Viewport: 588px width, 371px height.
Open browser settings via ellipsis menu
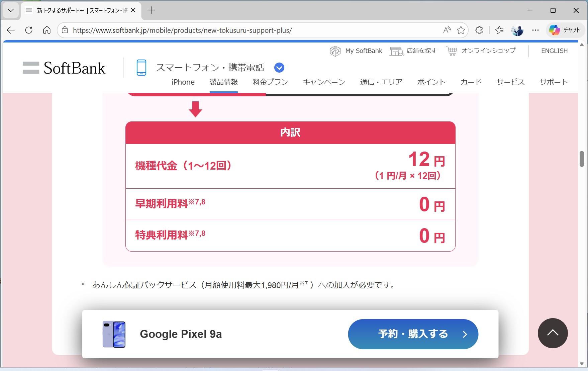[535, 30]
